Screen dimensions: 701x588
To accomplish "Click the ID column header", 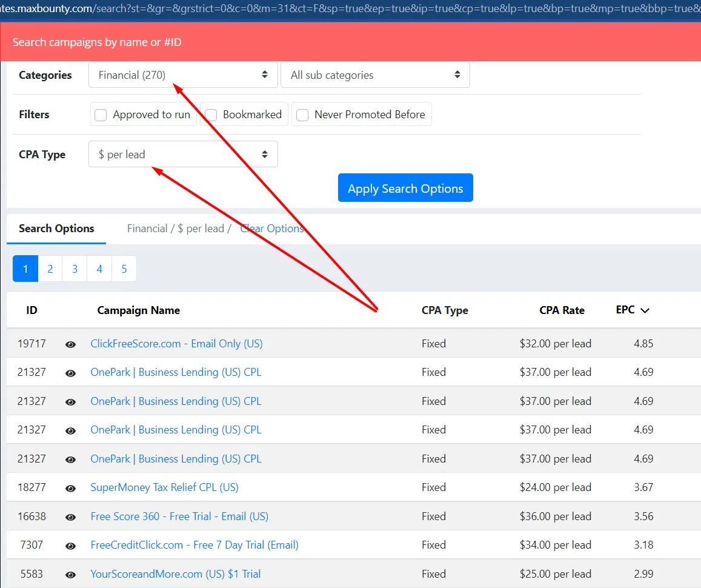I will point(32,310).
